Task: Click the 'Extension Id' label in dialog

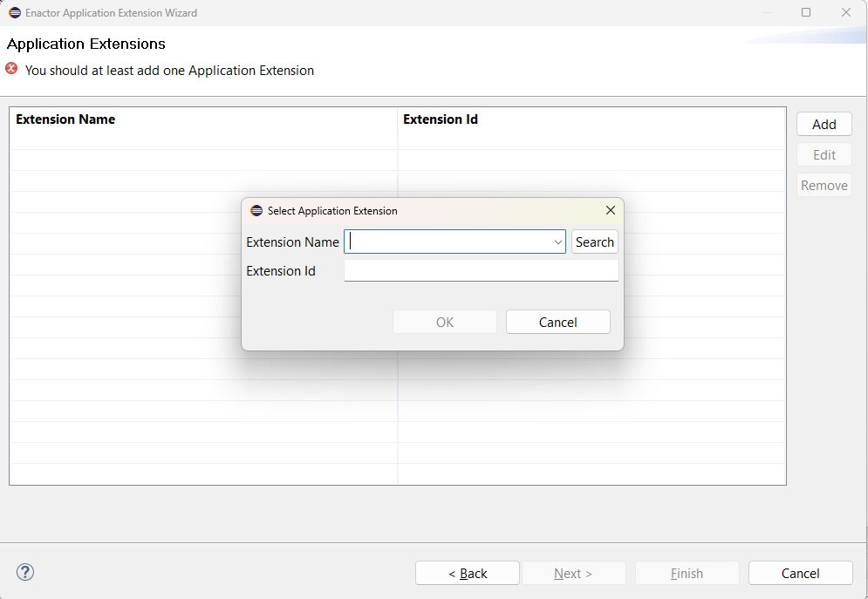Action: (x=281, y=271)
